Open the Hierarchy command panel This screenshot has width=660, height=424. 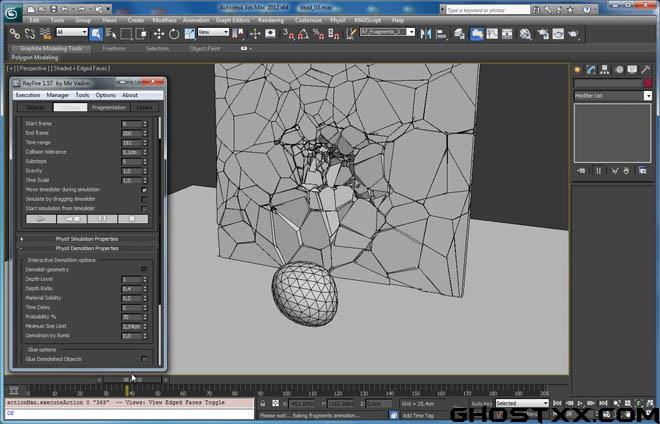[604, 70]
